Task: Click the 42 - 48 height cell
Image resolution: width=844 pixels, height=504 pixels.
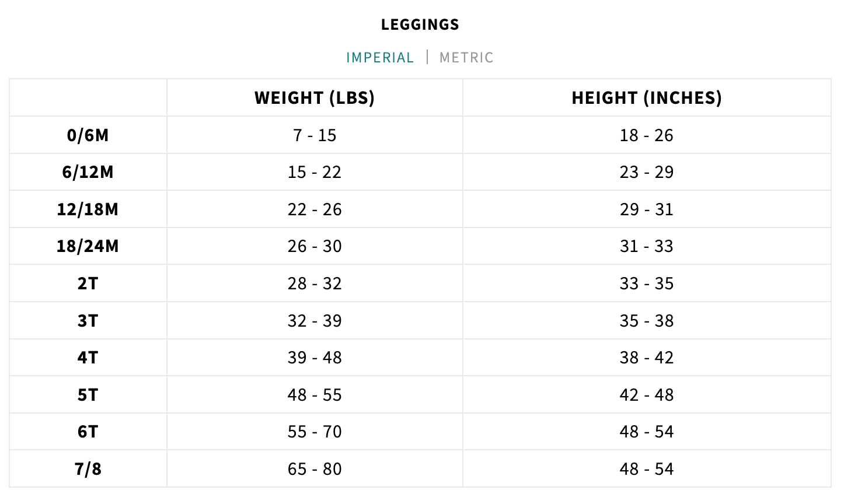Action: click(647, 395)
